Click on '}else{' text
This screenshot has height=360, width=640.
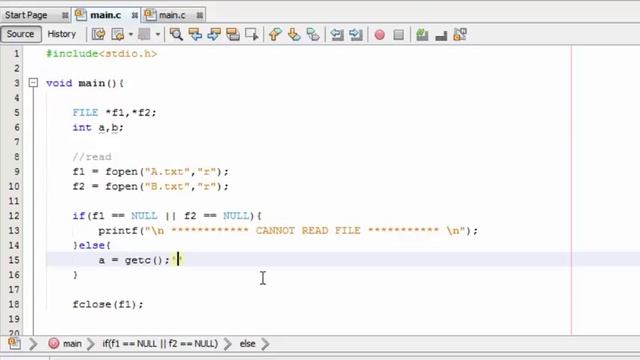(91, 245)
